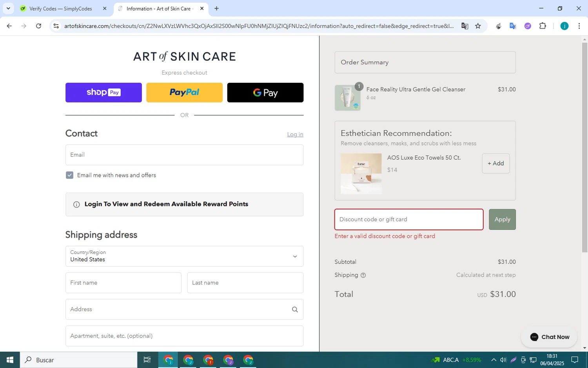The image size is (588, 368).
Task: Click the address search magnifier icon
Action: [295, 310]
